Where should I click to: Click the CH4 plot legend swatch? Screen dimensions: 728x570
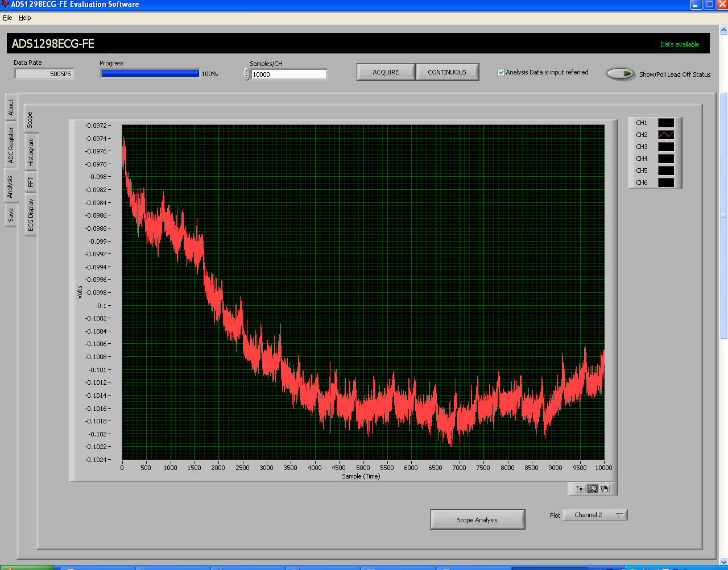[666, 159]
